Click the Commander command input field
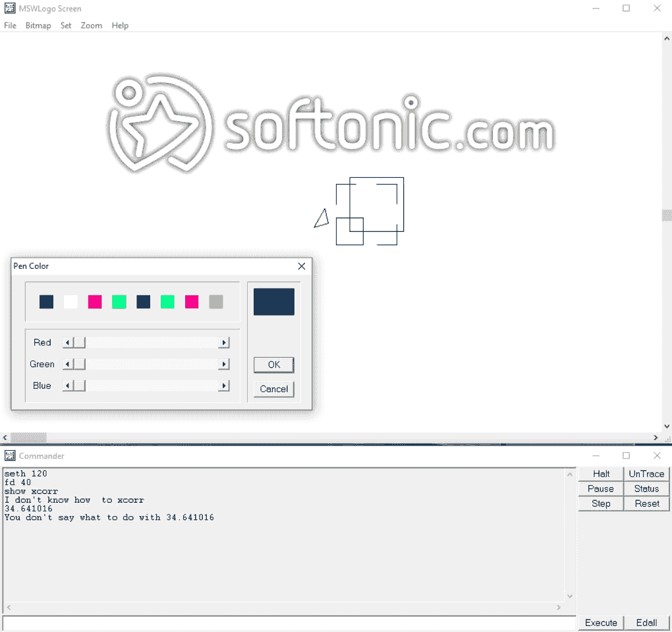 (x=287, y=622)
